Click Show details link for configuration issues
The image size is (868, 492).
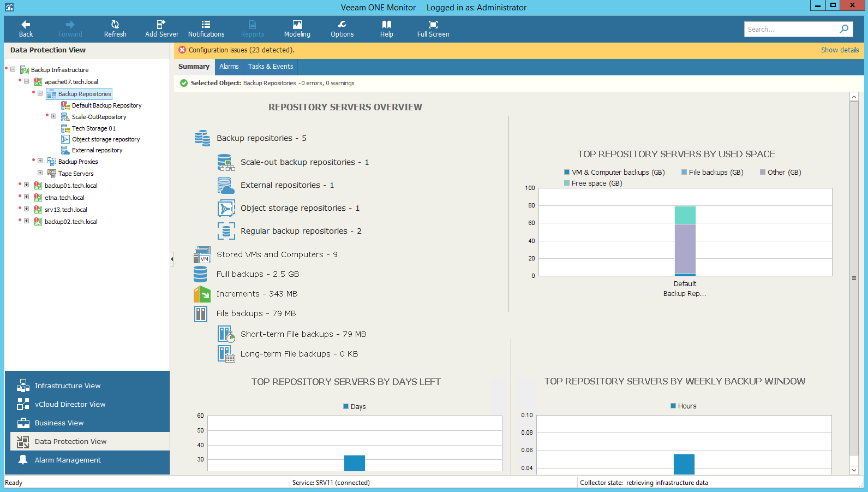(840, 50)
